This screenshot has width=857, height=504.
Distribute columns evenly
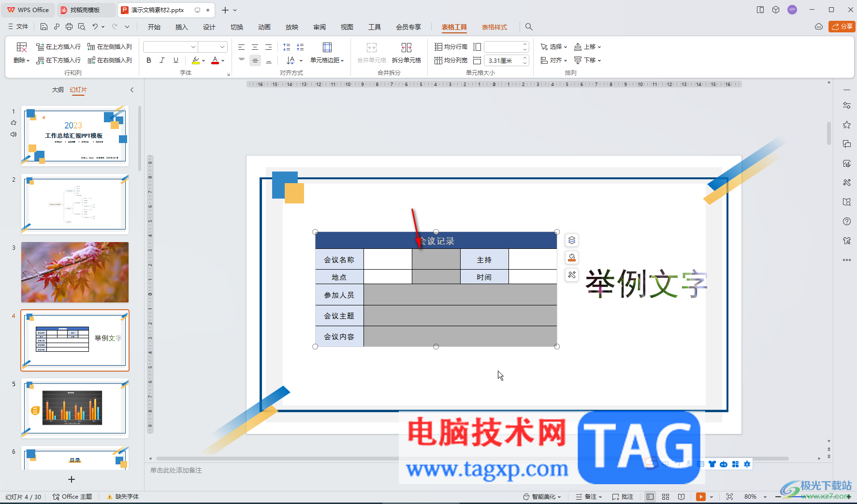click(x=451, y=60)
